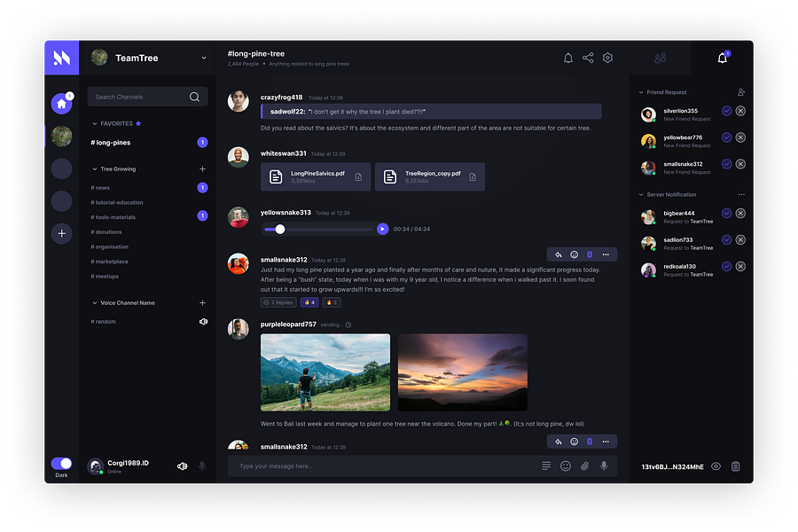Click the search magnifier in Search Channels
This screenshot has width=798, height=532.
194,97
